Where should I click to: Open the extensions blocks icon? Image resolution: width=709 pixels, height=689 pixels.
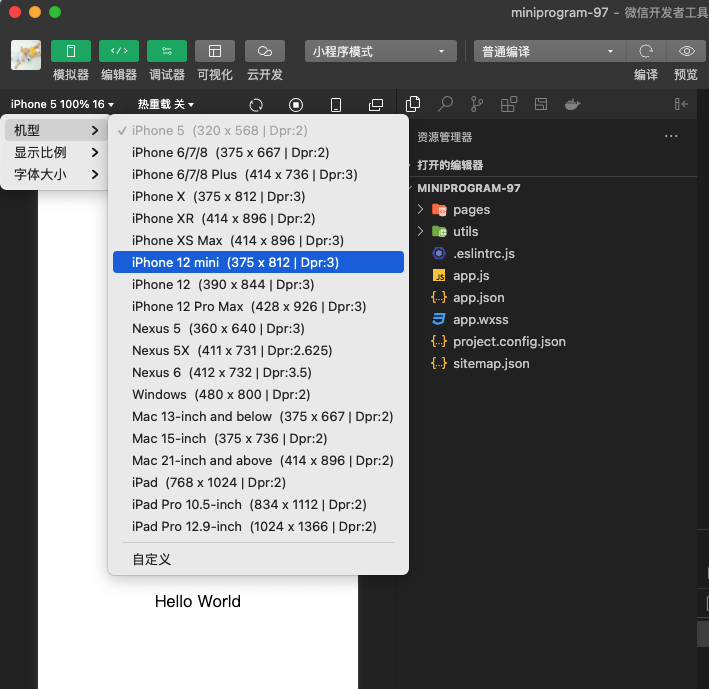[x=509, y=104]
